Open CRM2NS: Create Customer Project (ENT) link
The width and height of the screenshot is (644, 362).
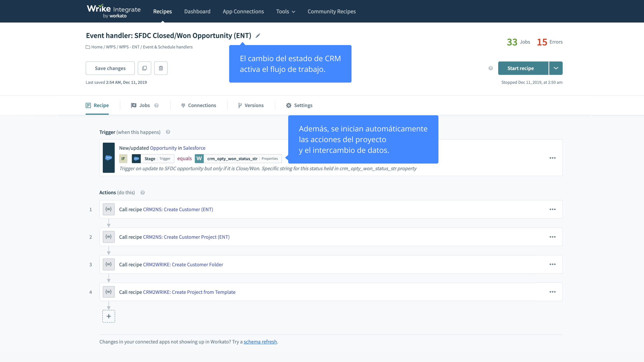186,237
